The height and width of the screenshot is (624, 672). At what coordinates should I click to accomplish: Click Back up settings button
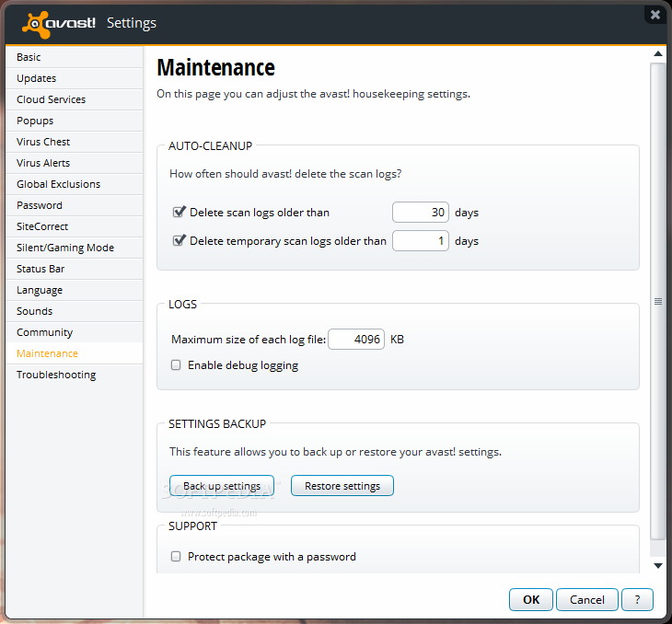[222, 486]
